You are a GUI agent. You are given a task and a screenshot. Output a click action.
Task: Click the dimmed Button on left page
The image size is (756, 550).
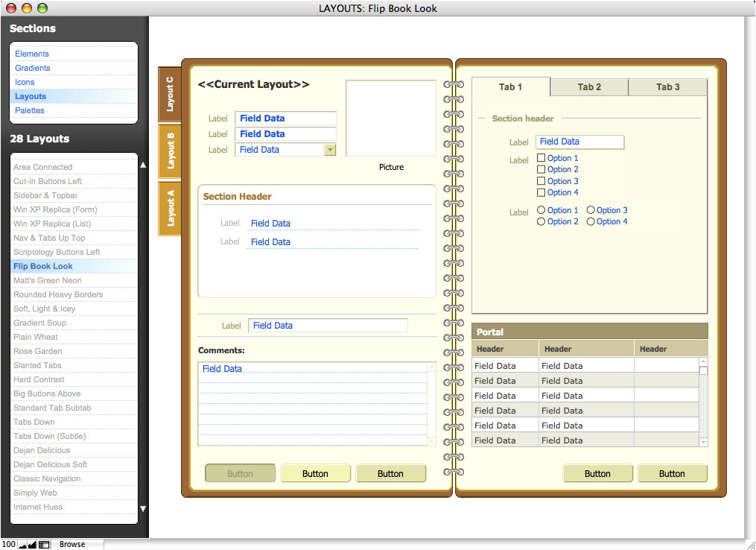coord(240,473)
